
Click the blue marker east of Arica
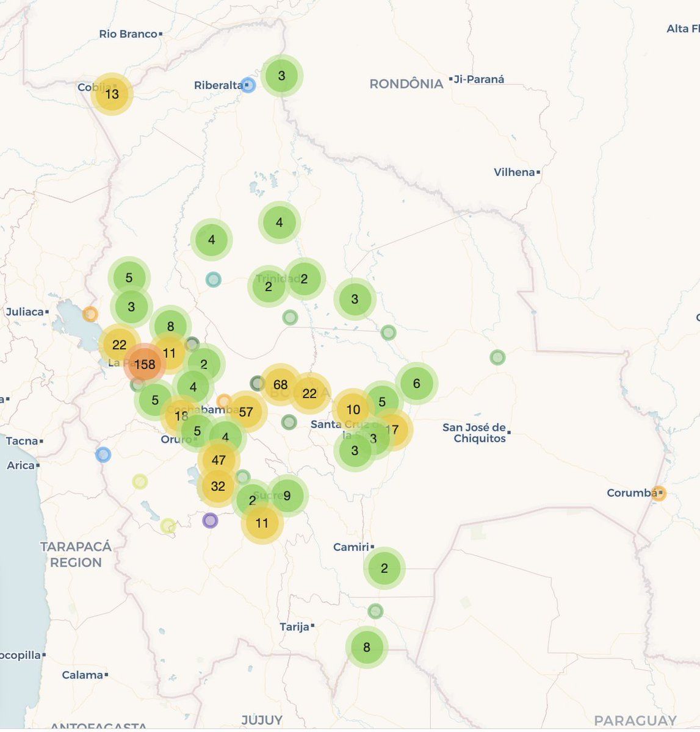(103, 454)
